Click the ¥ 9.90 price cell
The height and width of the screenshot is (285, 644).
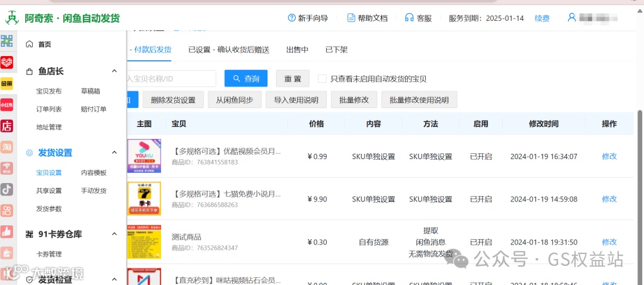pos(317,199)
